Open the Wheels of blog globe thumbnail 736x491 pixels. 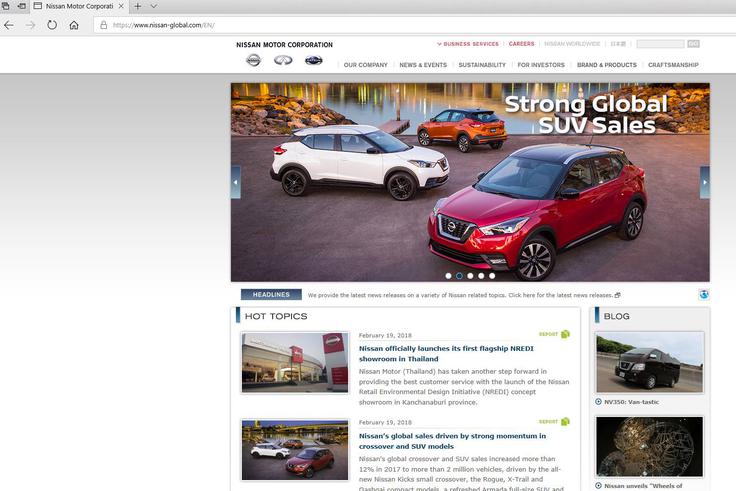click(x=650, y=446)
